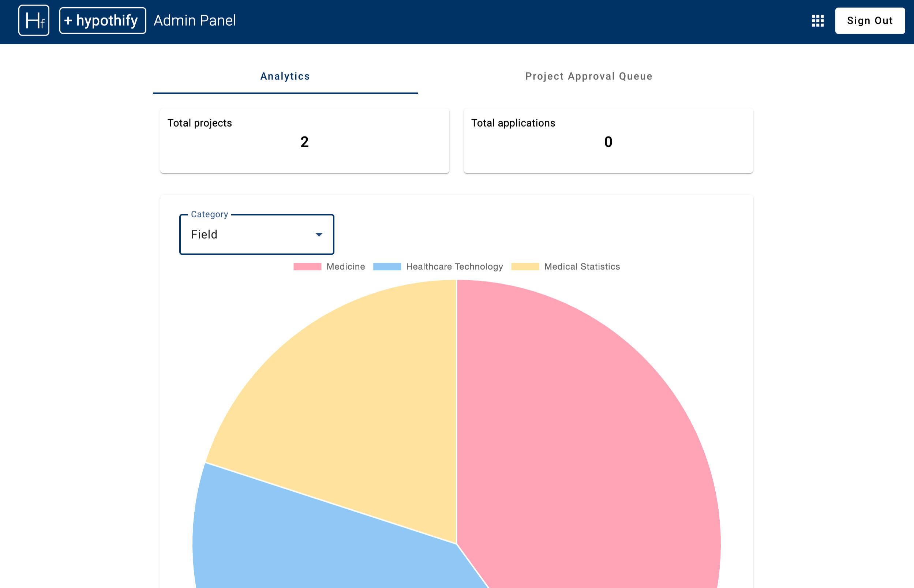
Task: Open the apps grid icon
Action: (817, 20)
